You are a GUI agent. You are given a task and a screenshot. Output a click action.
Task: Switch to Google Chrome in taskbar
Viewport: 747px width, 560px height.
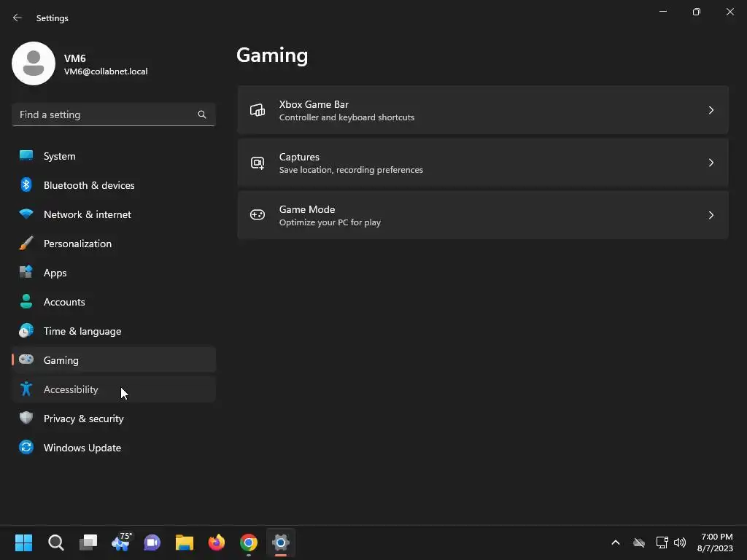(x=249, y=542)
